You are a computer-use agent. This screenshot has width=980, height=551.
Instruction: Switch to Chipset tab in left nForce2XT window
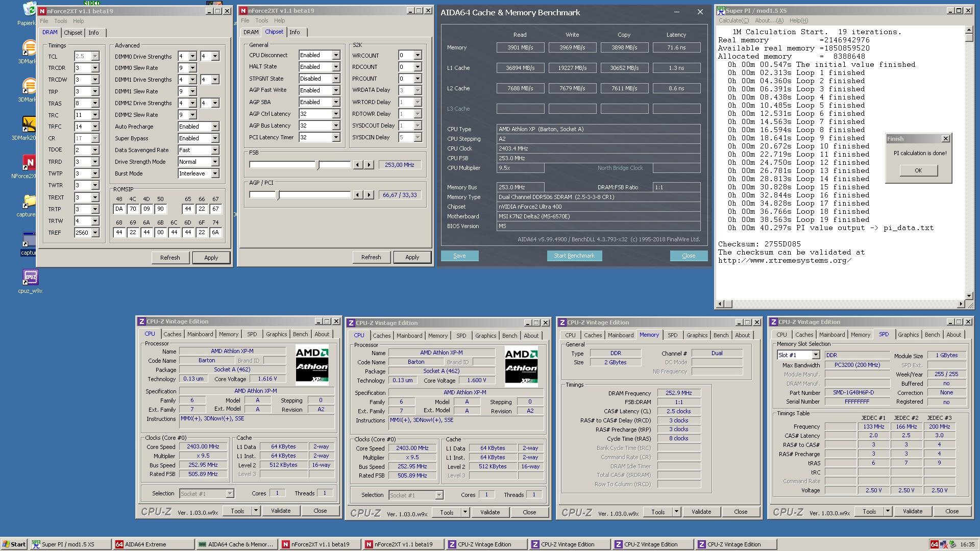pos(73,33)
